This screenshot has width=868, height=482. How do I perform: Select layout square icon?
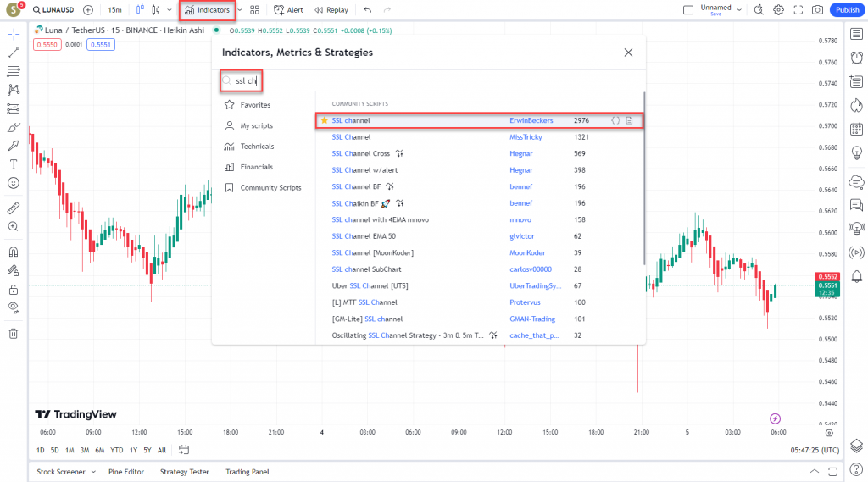pyautogui.click(x=688, y=10)
